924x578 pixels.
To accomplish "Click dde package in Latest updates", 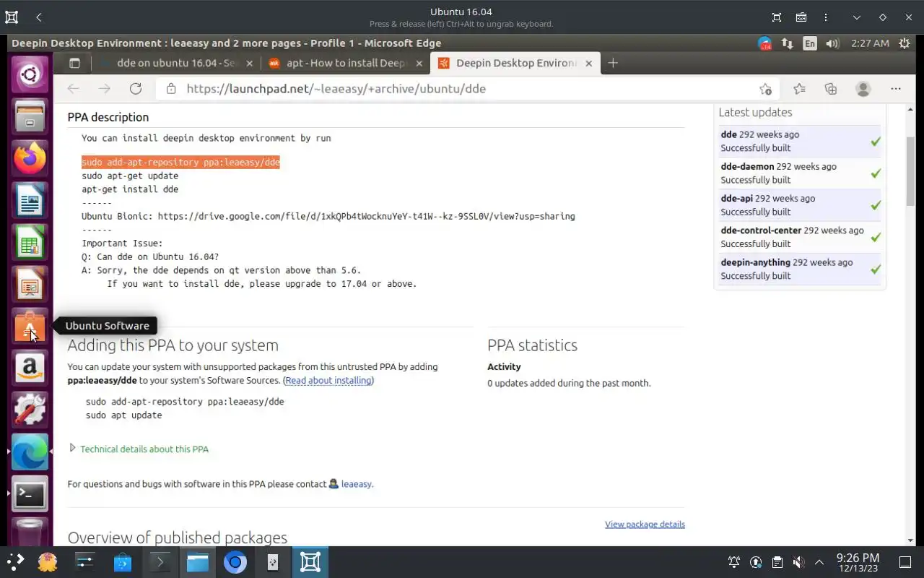I will coord(728,134).
